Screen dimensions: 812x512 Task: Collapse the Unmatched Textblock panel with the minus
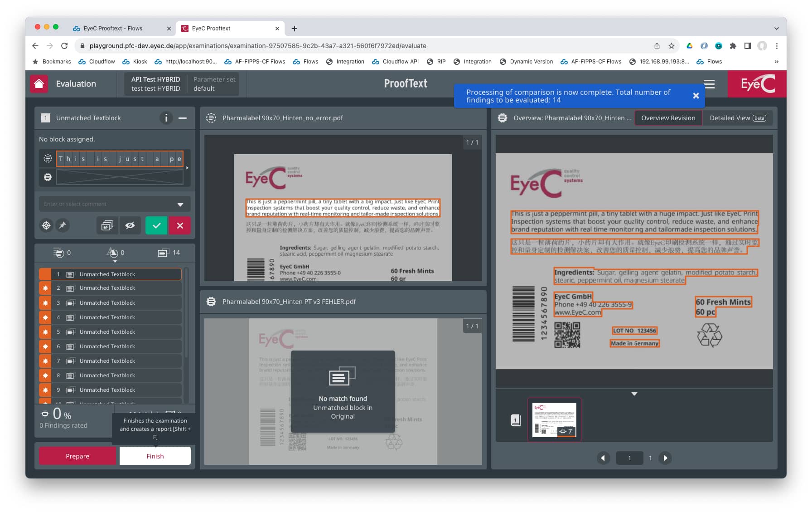pyautogui.click(x=183, y=118)
